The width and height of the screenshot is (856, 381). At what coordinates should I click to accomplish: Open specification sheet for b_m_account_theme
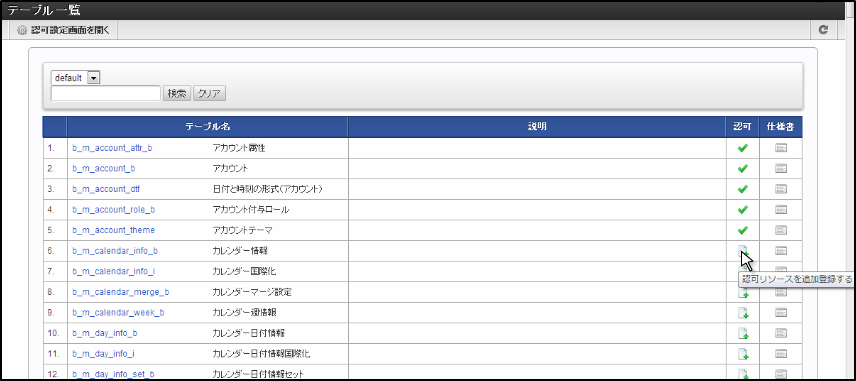click(781, 230)
